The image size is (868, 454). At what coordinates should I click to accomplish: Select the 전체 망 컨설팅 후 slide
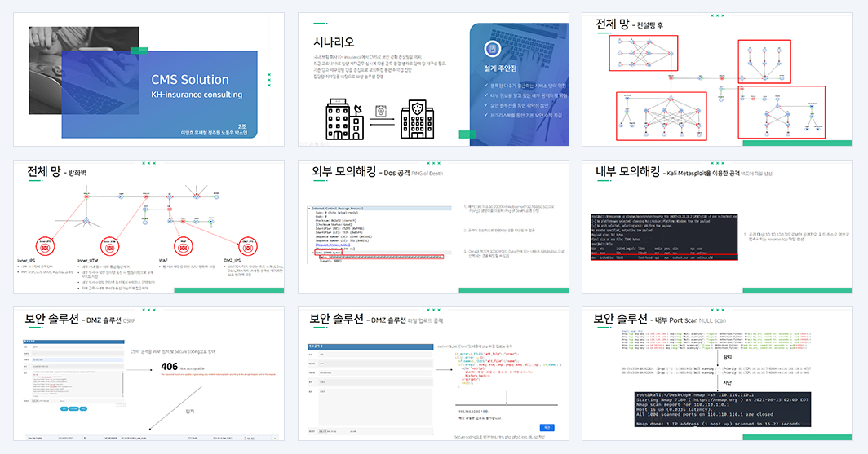pyautogui.click(x=717, y=80)
